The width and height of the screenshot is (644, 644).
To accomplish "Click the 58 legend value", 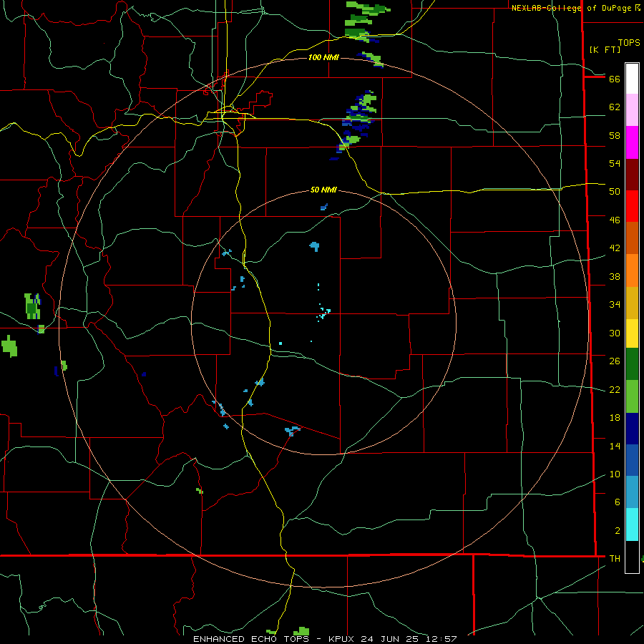I will [615, 135].
